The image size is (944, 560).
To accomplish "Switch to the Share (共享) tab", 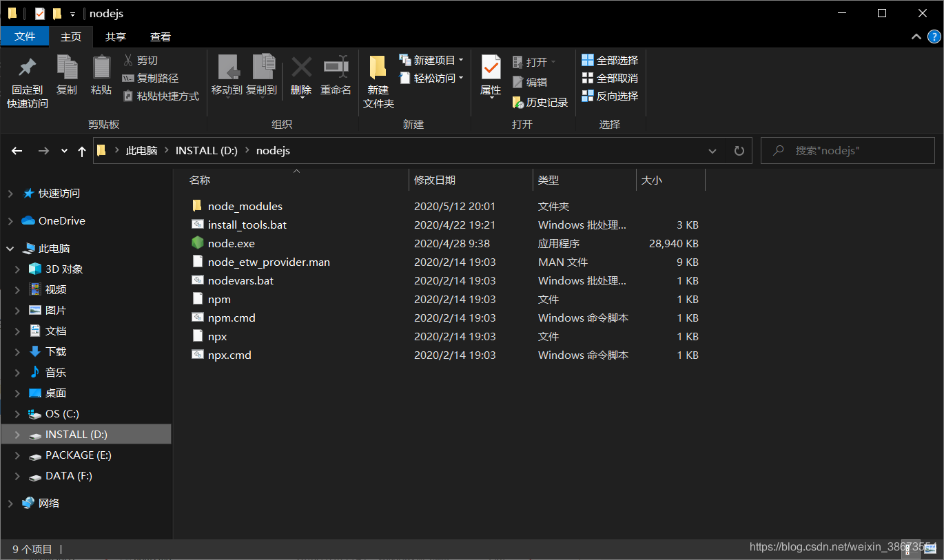I will click(x=116, y=37).
